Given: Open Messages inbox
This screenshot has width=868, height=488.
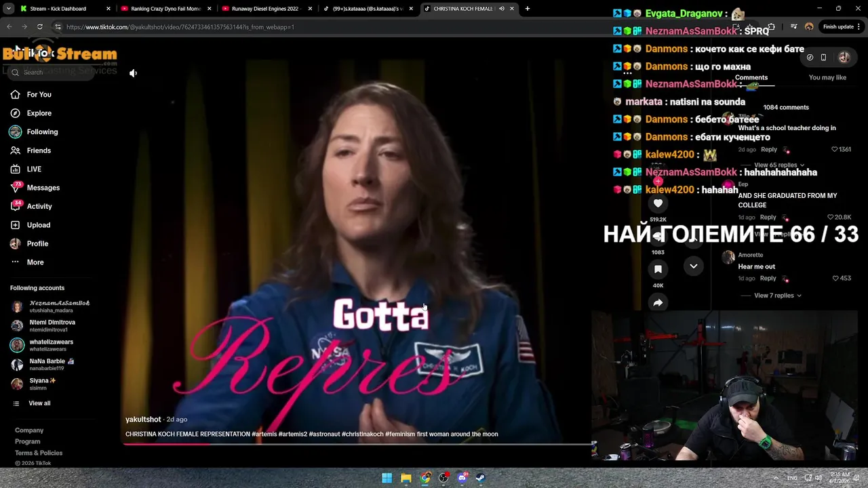Looking at the screenshot, I should tap(35, 188).
